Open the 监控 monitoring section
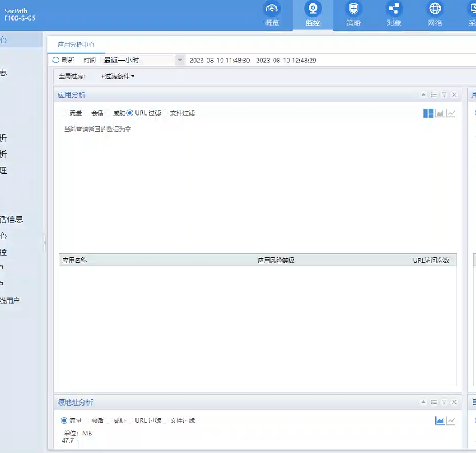476x453 pixels. coord(313,14)
